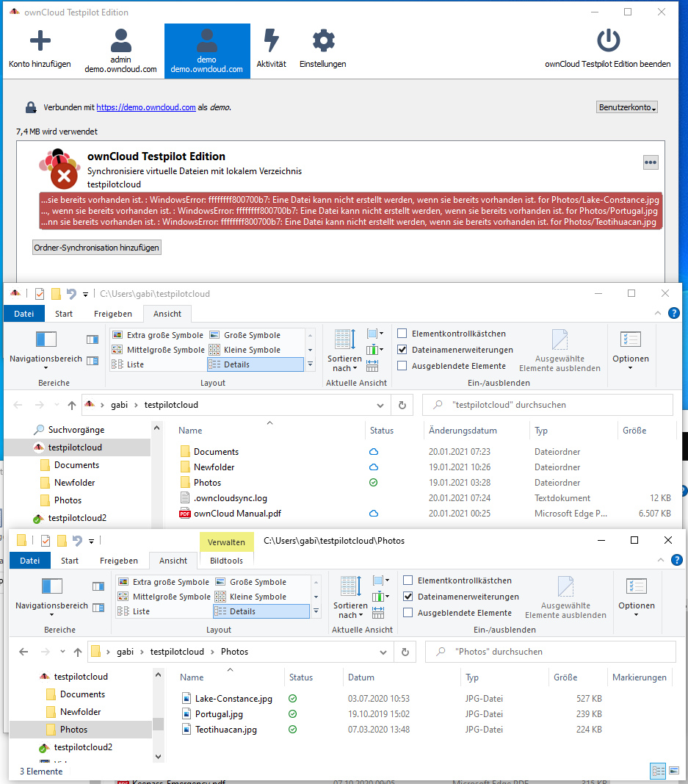Open Verwalten tab in Photos window
Image resolution: width=688 pixels, height=784 pixels.
pyautogui.click(x=226, y=542)
